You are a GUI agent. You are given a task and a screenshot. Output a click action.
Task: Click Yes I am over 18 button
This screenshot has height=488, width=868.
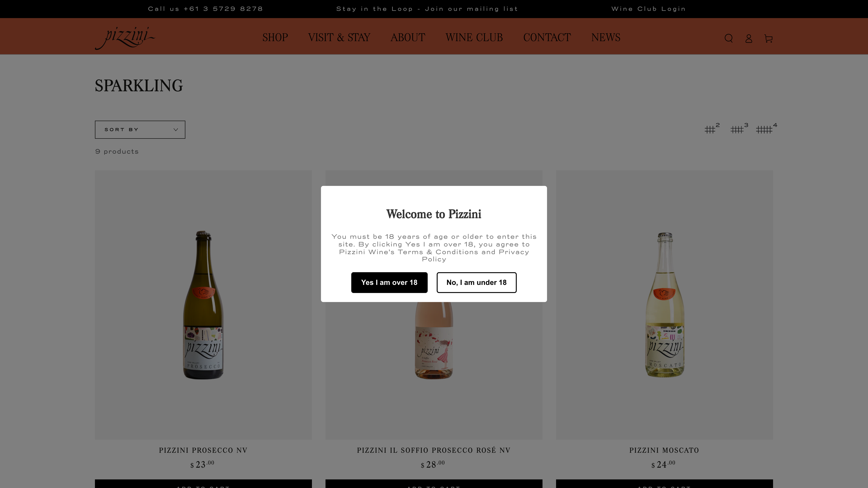click(389, 282)
